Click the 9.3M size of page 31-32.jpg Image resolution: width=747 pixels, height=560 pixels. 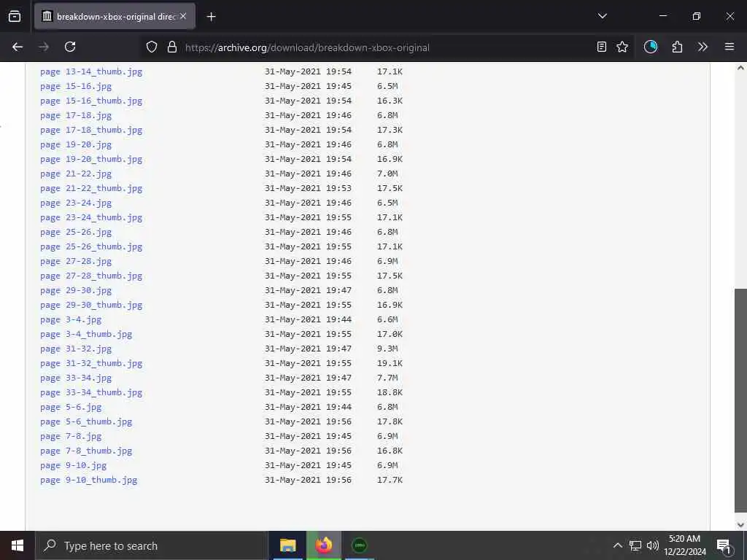[x=387, y=349]
